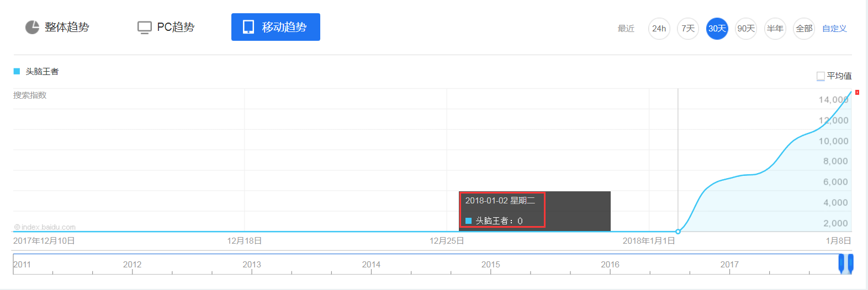
Task: Enable the 平均值 checkbox
Action: (x=821, y=76)
